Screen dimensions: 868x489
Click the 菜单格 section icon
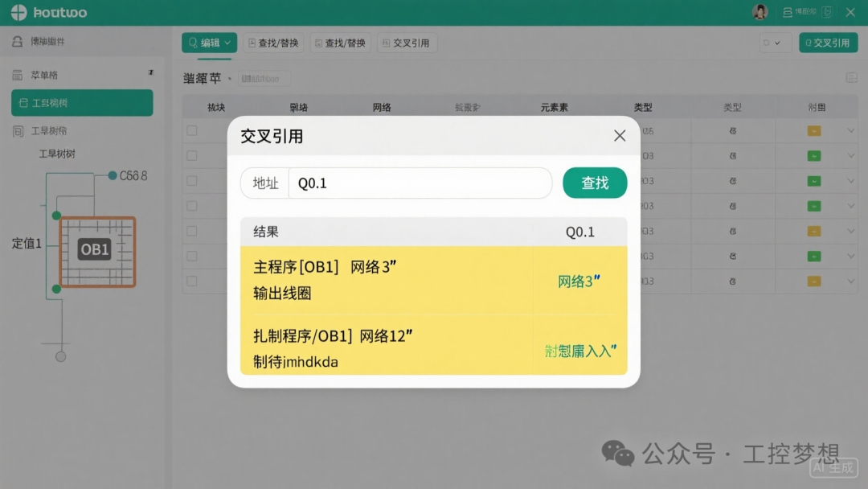(x=17, y=75)
